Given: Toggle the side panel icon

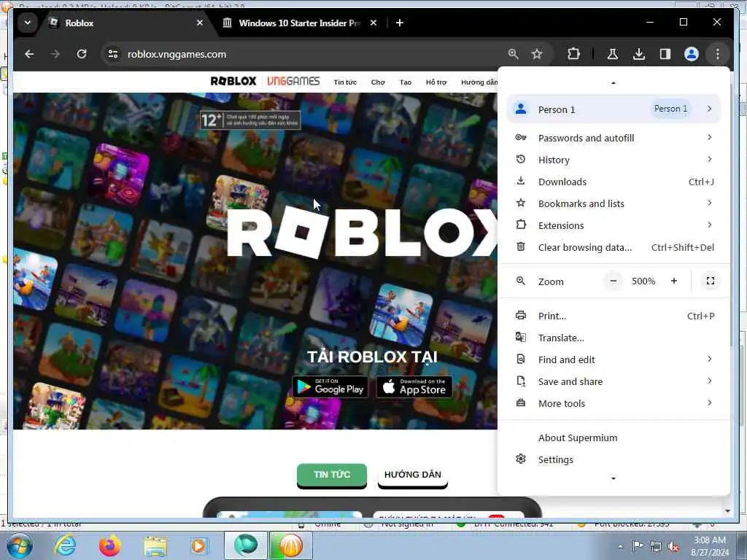Looking at the screenshot, I should click(x=665, y=54).
